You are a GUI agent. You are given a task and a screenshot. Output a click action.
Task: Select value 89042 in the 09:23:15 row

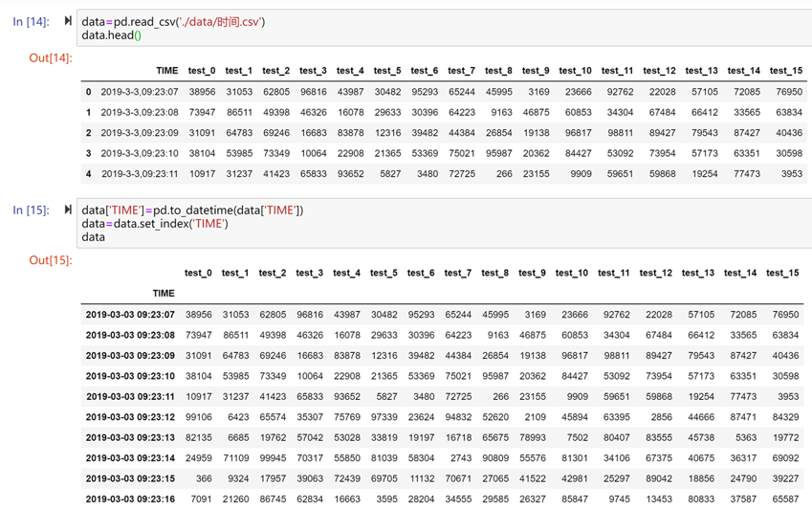pyautogui.click(x=659, y=478)
